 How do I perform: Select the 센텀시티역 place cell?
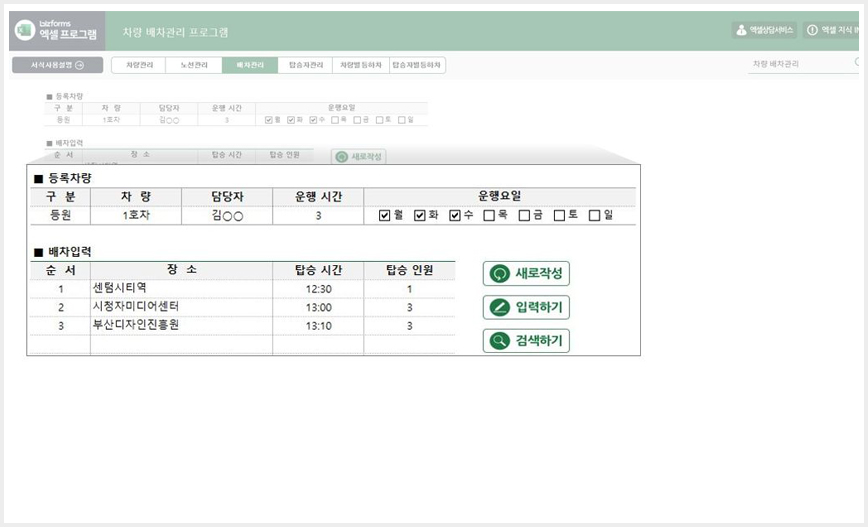(182, 288)
